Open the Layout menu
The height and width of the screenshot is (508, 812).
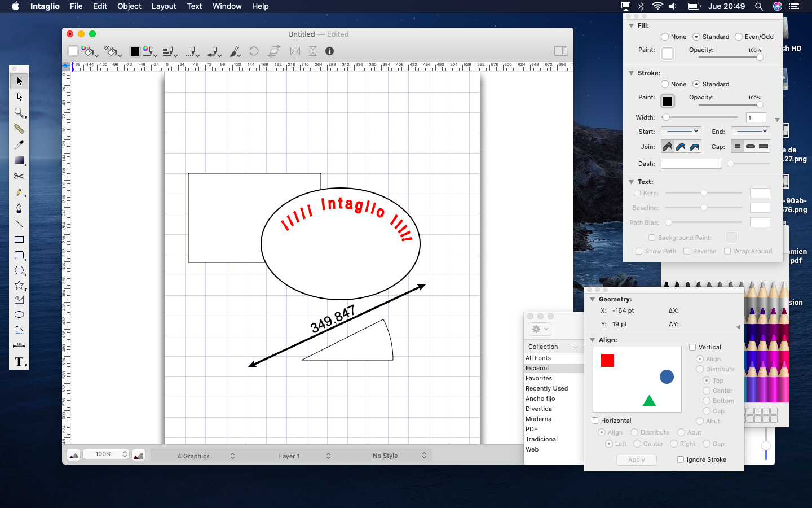pyautogui.click(x=164, y=6)
